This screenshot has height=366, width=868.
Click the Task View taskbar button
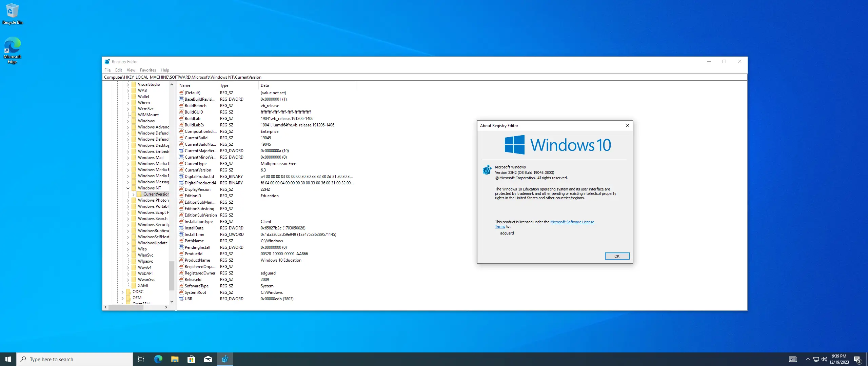click(x=141, y=359)
